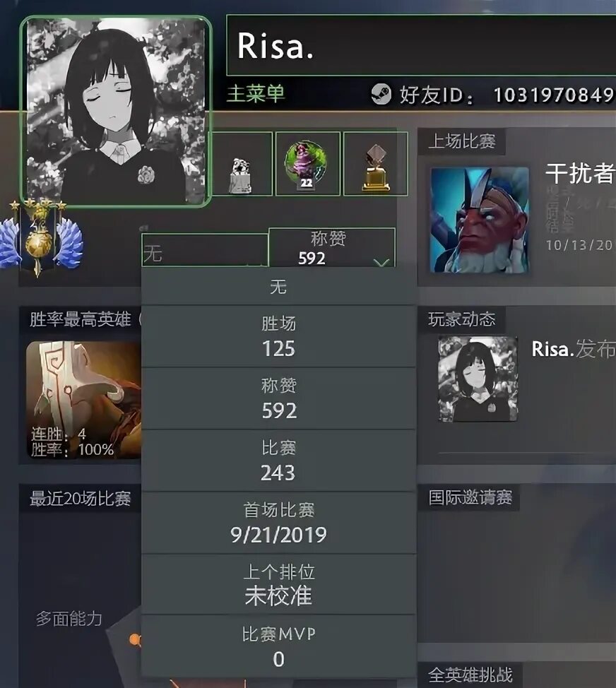Select 称赞 592 option in the list
The image size is (616, 688).
[x=278, y=398]
